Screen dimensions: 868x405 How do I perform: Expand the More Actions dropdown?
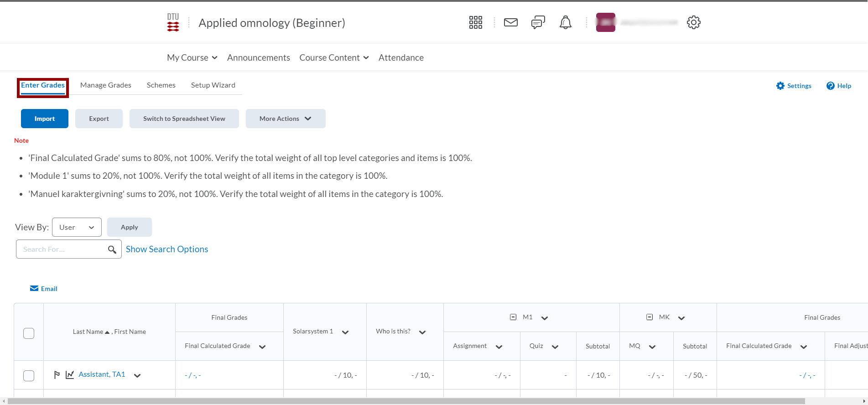[286, 119]
